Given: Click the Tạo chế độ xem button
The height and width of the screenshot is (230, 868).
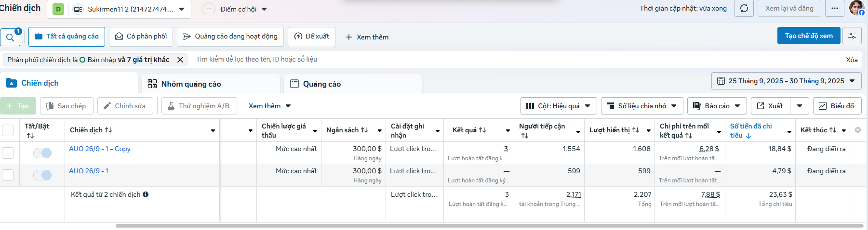Looking at the screenshot, I should (808, 36).
